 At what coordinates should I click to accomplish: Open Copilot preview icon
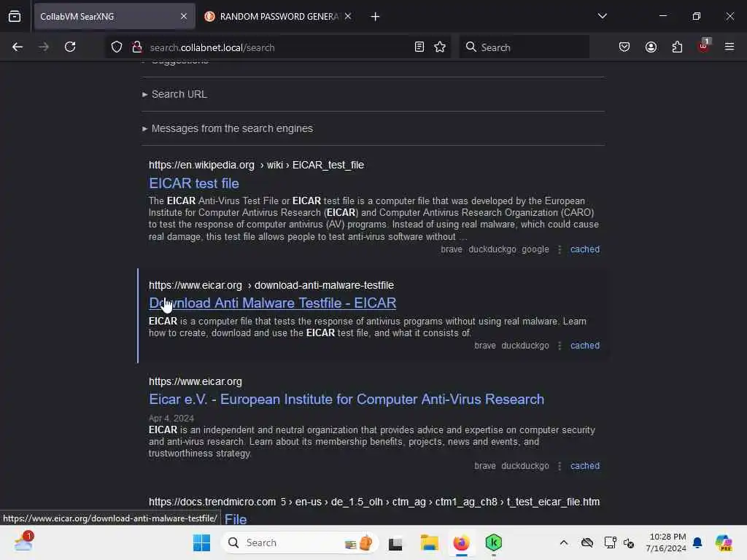724,542
